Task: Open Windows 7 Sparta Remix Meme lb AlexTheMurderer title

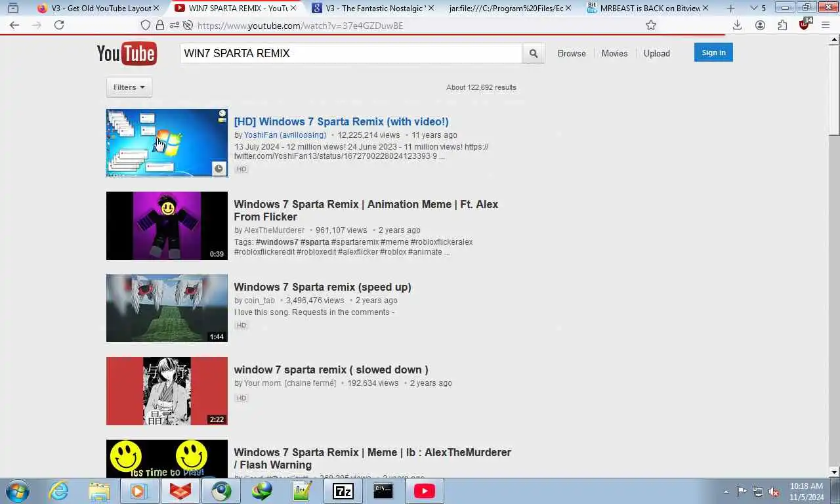Action: point(372,458)
